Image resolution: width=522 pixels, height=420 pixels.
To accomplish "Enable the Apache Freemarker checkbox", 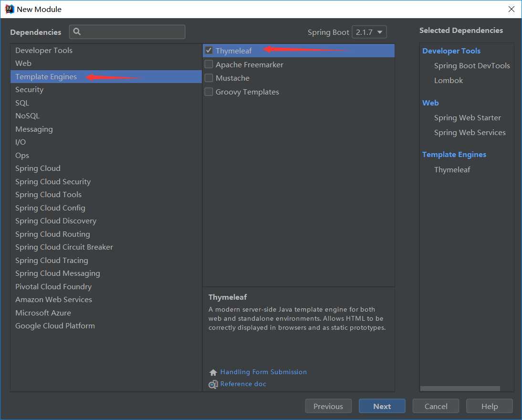I will click(x=209, y=64).
